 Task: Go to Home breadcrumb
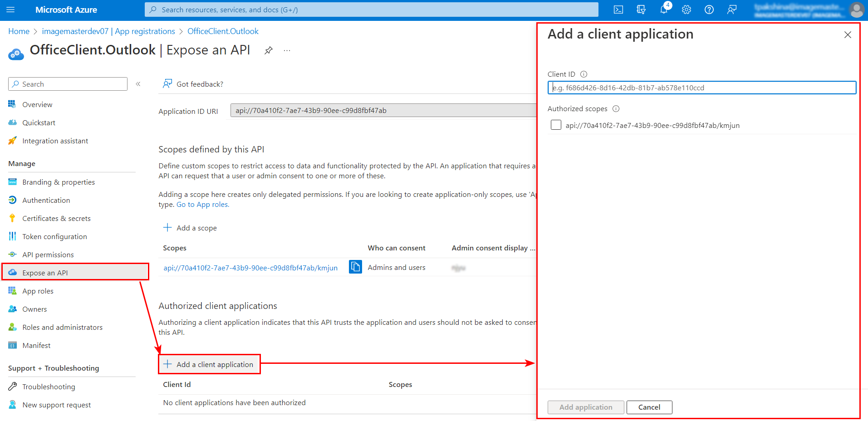click(x=19, y=31)
